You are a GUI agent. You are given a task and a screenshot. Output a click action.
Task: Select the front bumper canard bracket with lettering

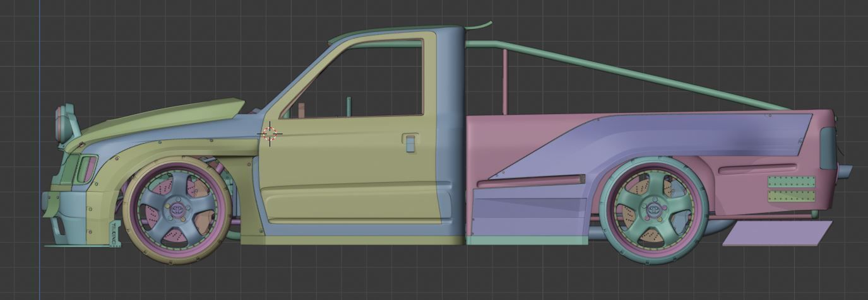point(116,234)
